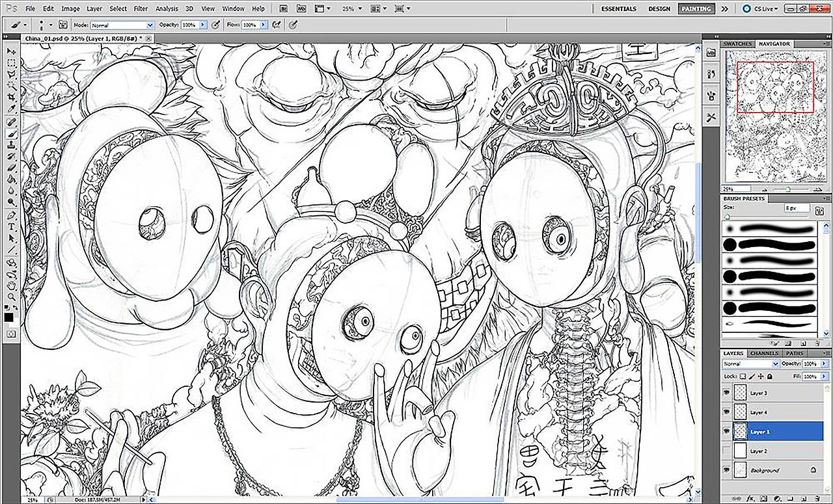Toggle Lock position in Layers panel
The image size is (833, 504).
tap(762, 377)
